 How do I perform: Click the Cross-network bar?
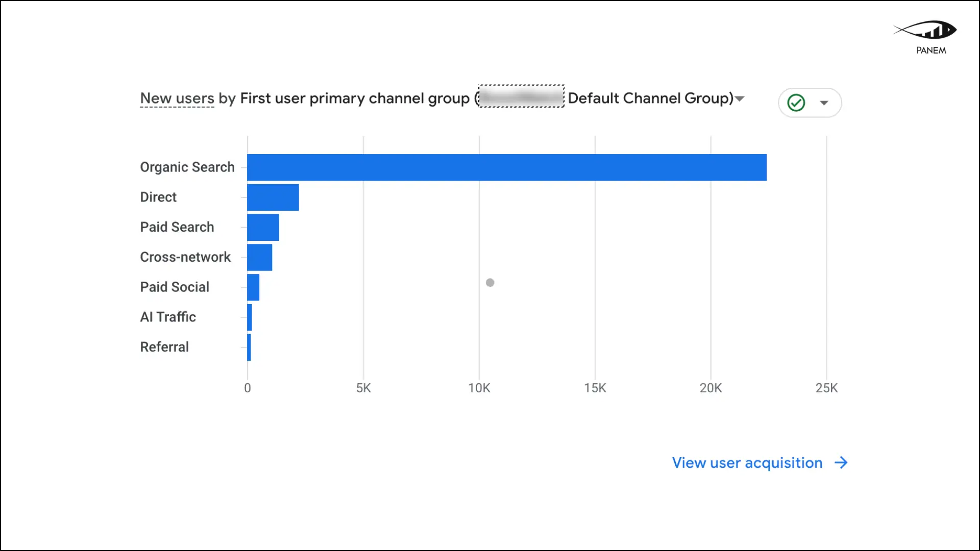tap(259, 257)
